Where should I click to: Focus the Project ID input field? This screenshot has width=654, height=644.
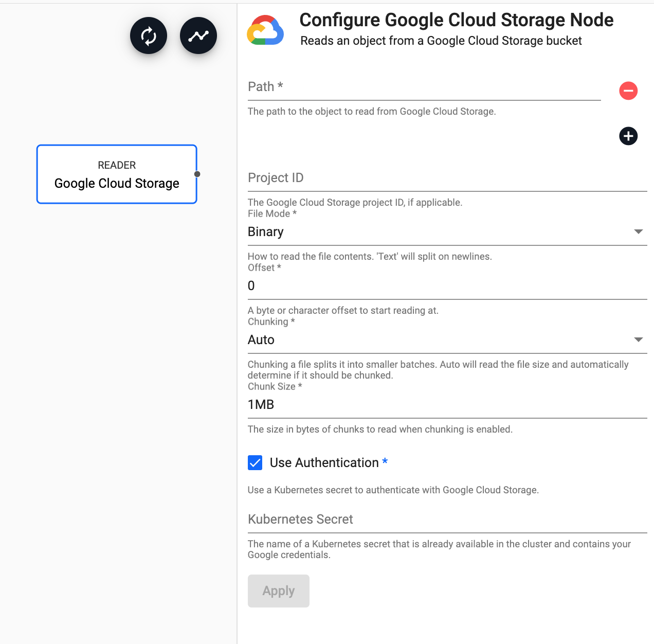click(447, 178)
